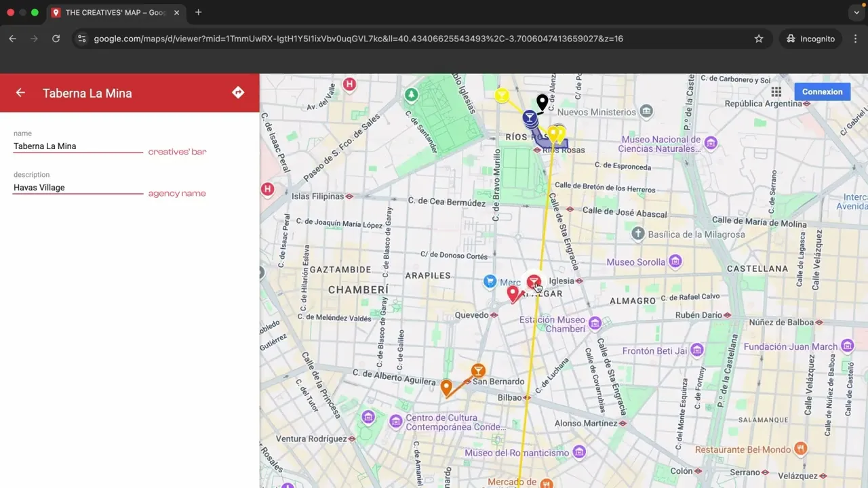Navigate back with the browser back arrow
This screenshot has height=488, width=868.
tap(12, 39)
